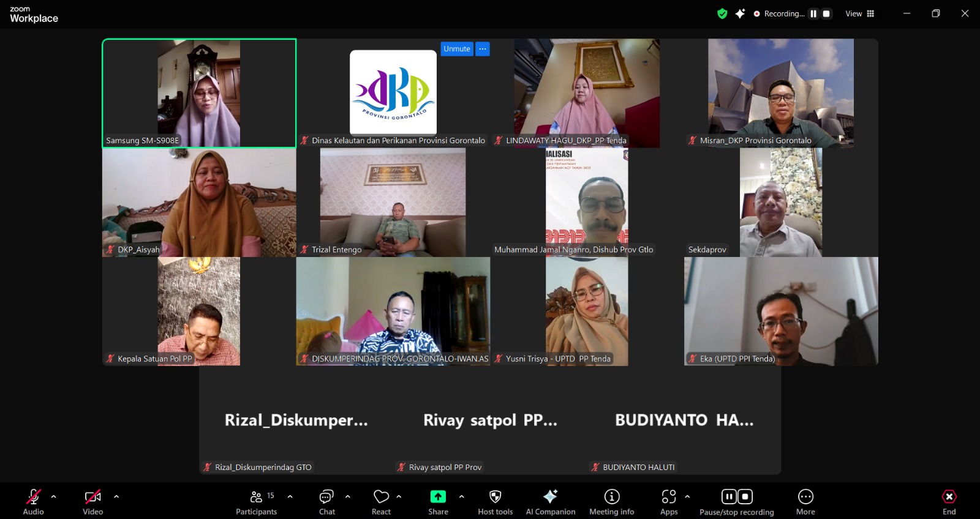Start screen sharing with Share
This screenshot has width=980, height=519.
pos(438,502)
